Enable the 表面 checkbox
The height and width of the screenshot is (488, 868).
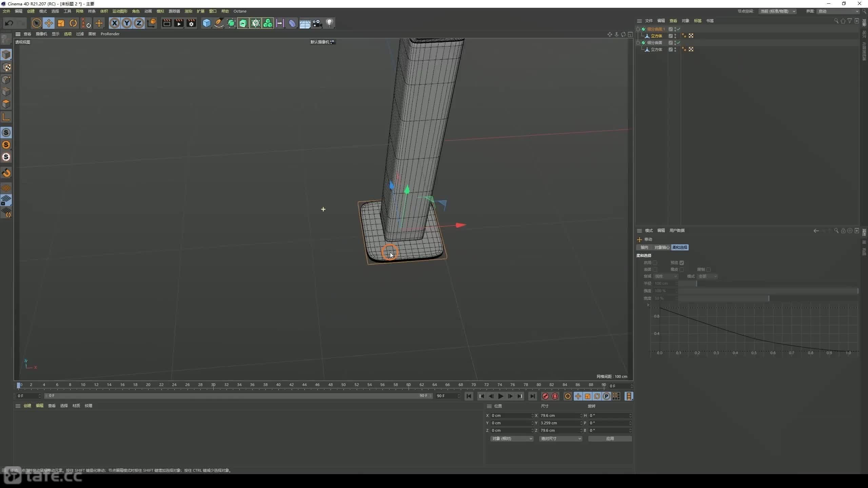coord(655,269)
